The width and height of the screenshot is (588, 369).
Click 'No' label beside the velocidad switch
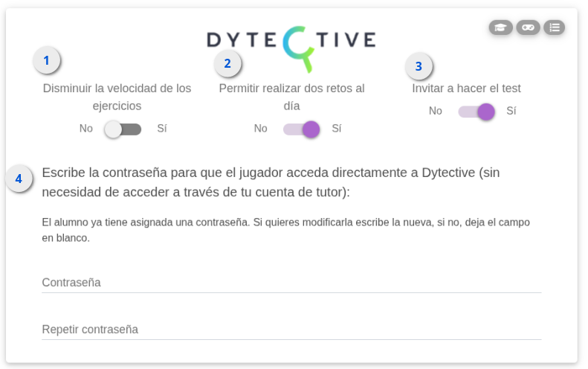pyautogui.click(x=86, y=129)
